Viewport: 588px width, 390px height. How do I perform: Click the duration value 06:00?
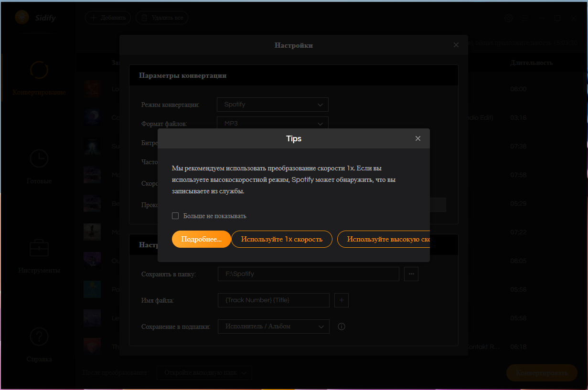518,89
